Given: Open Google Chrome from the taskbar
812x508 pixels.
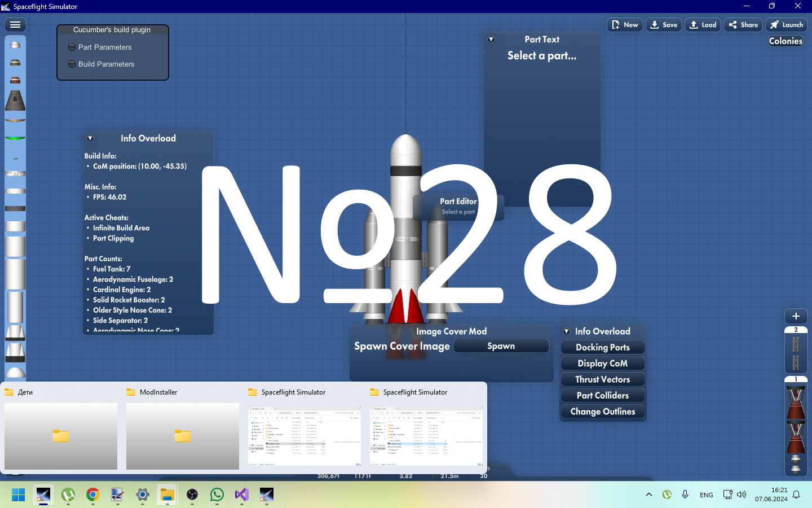Looking at the screenshot, I should point(93,495).
